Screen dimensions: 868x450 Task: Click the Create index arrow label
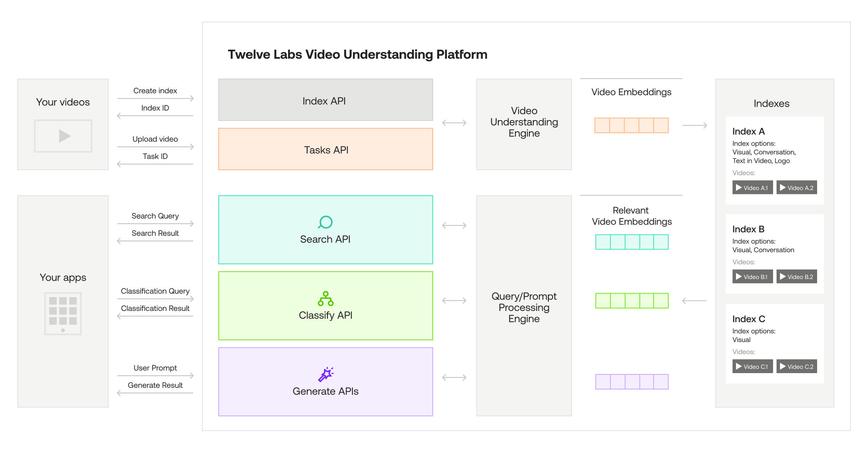pos(155,91)
